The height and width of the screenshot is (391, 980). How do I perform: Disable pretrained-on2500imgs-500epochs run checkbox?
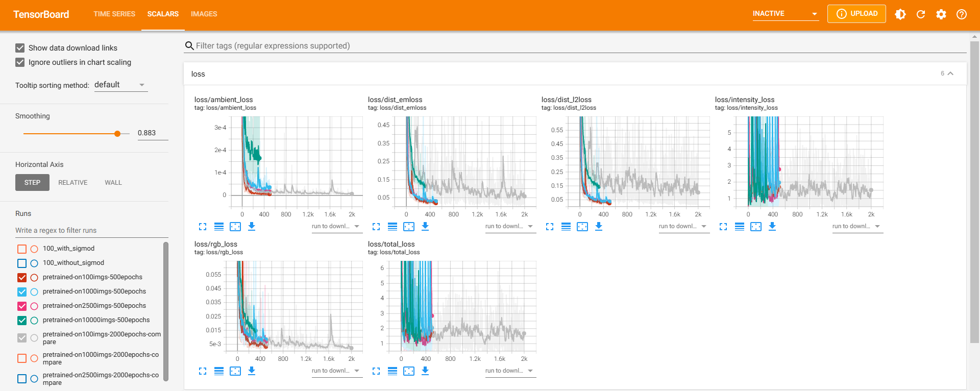tap(22, 306)
